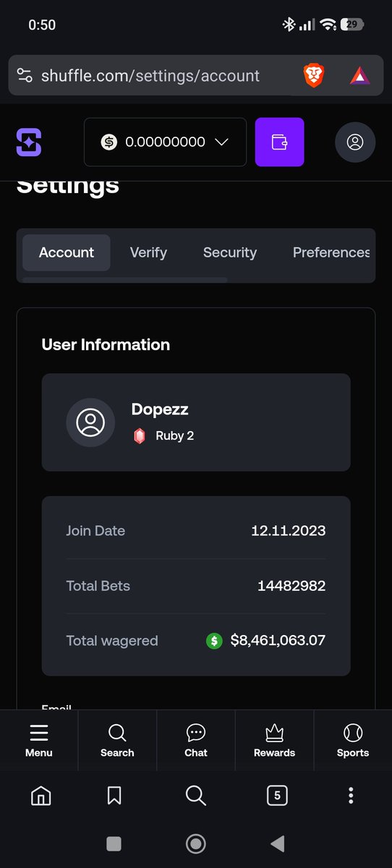Click the tab bar horizontal scrollbar

125,279
